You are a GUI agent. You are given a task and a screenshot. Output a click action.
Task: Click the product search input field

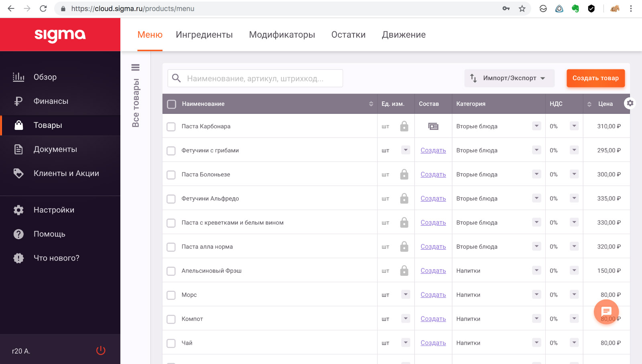(x=255, y=78)
